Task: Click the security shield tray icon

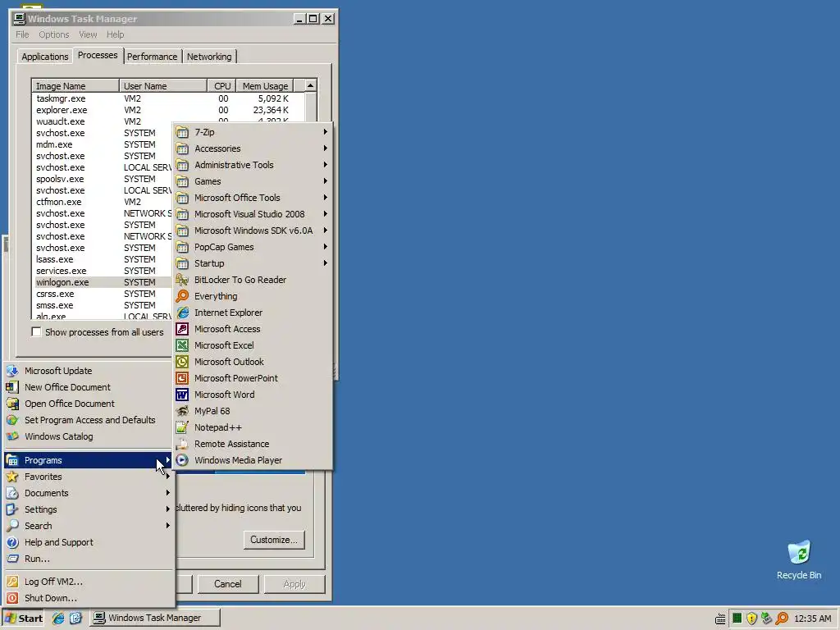Action: click(x=751, y=619)
